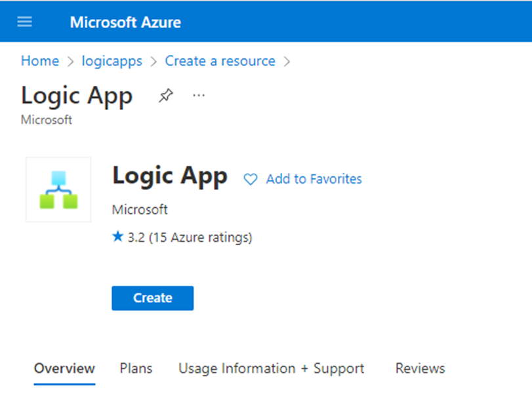Click Create to start deploying Logic App
The image size is (532, 411).
pos(152,298)
